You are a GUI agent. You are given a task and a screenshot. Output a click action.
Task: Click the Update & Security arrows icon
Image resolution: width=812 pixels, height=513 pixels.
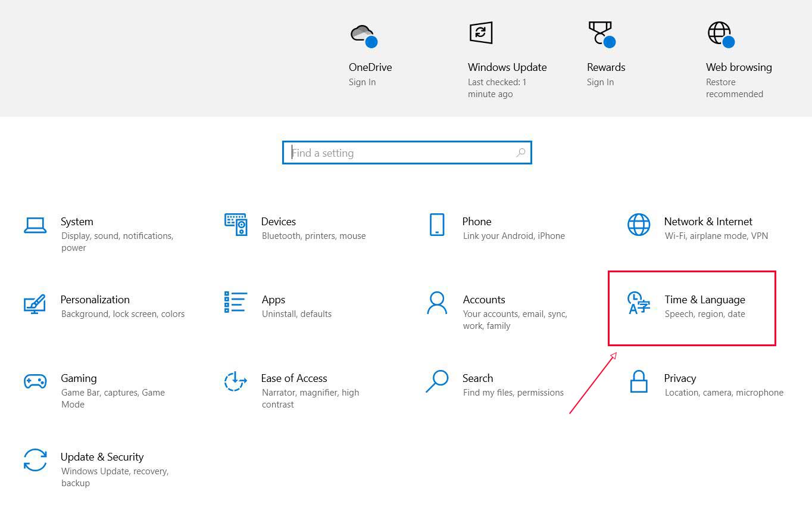(x=35, y=460)
